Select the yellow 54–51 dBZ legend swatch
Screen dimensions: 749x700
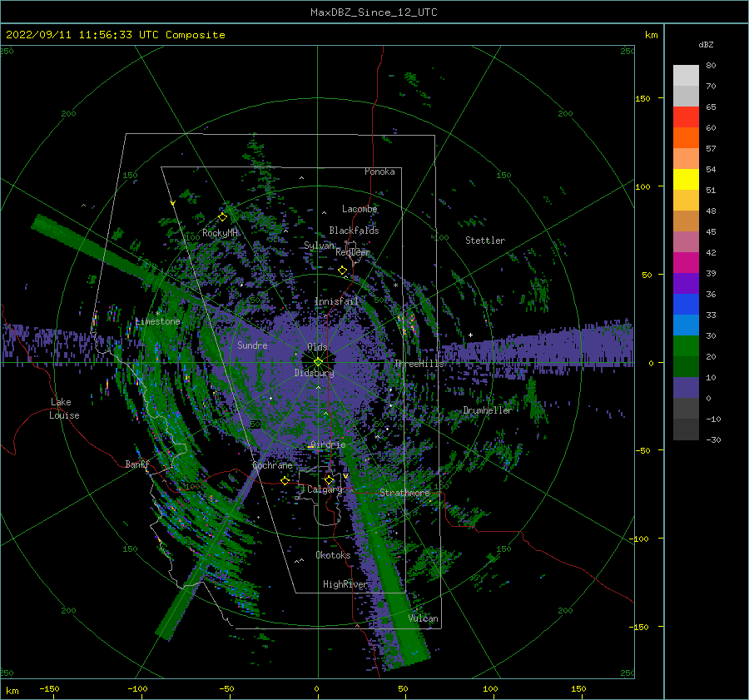(x=686, y=180)
